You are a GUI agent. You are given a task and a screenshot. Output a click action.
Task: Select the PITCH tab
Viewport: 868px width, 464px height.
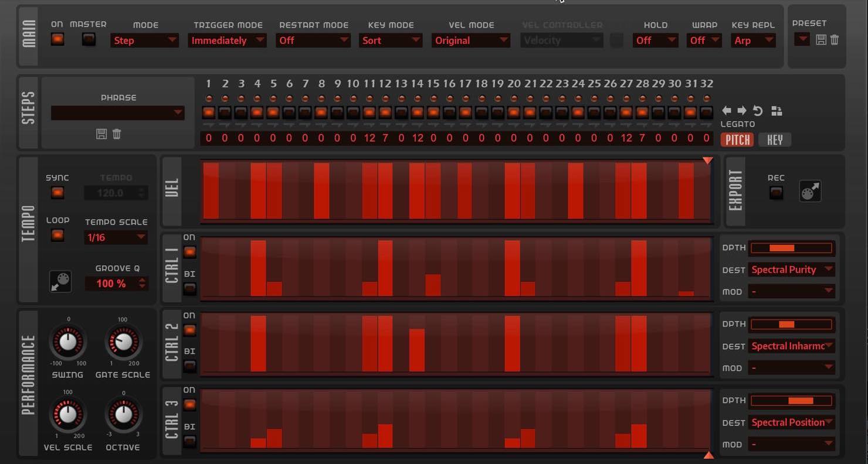(737, 139)
